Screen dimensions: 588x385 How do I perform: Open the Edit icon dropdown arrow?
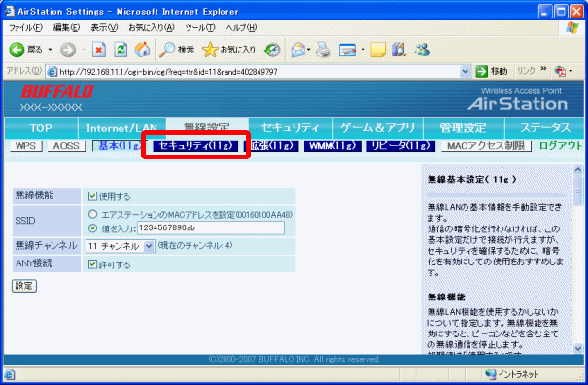click(x=363, y=50)
